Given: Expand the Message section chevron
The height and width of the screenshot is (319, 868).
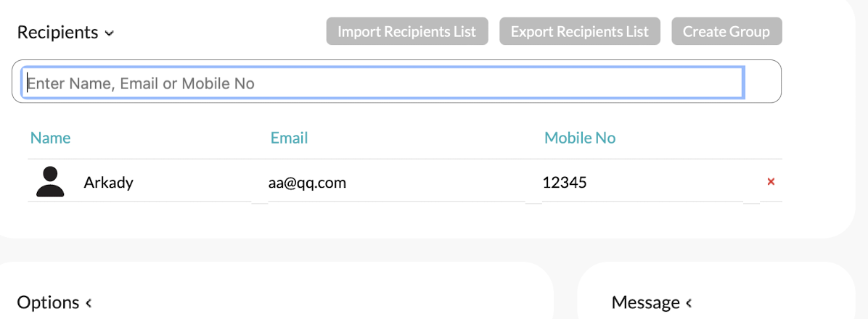Looking at the screenshot, I should (x=689, y=303).
